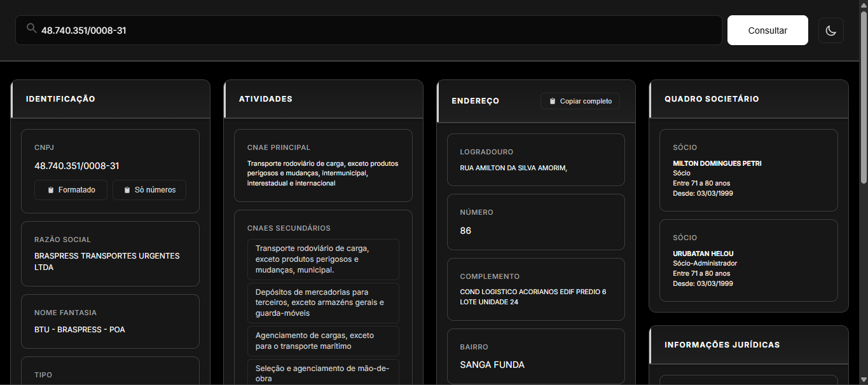
Task: Select the ENDEREÇO panel title
Action: [x=475, y=100]
